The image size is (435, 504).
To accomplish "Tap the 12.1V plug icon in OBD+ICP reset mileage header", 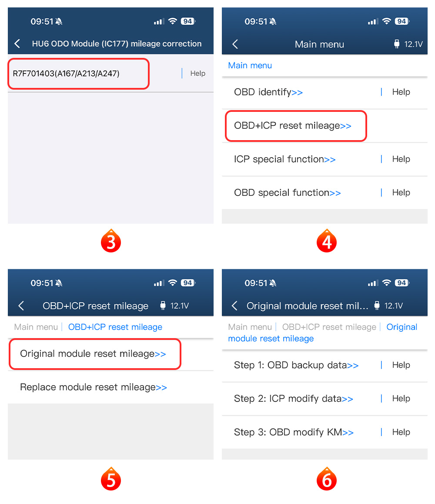I will click(x=163, y=306).
